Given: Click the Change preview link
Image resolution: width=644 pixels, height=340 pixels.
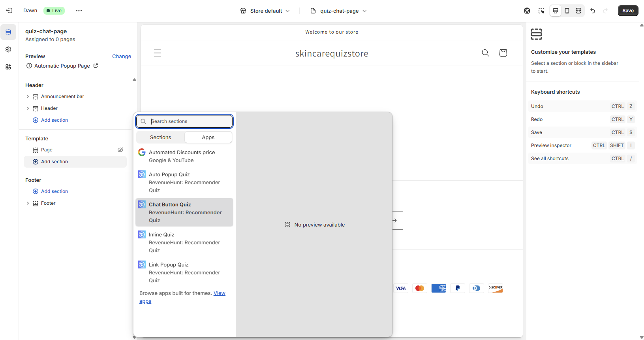Looking at the screenshot, I should [121, 56].
